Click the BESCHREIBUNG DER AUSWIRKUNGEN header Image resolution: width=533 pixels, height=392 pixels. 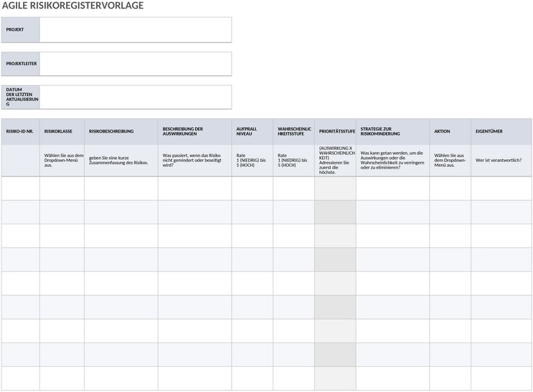click(x=195, y=131)
